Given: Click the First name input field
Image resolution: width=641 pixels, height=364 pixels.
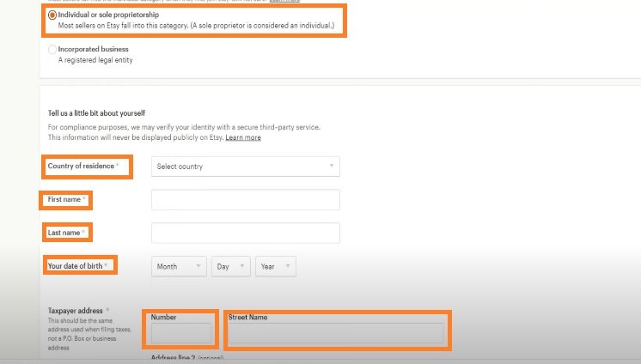Looking at the screenshot, I should click(245, 200).
